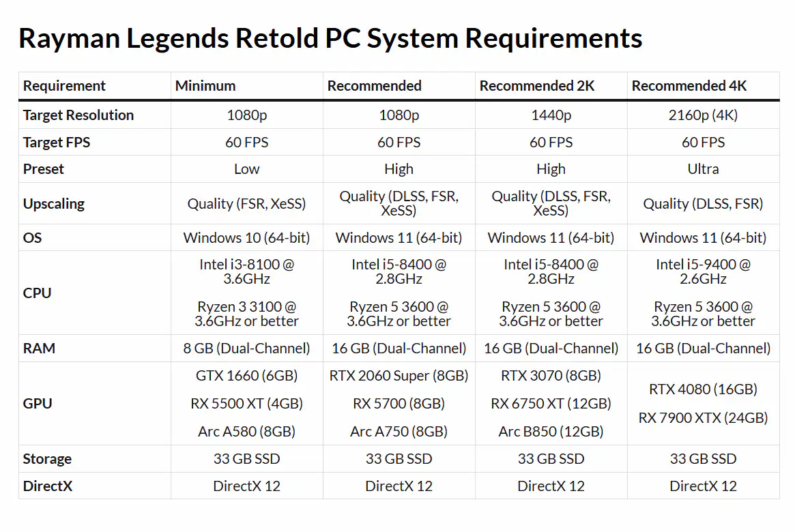Click 'Arc A750 (8GB)' text

[x=399, y=432]
